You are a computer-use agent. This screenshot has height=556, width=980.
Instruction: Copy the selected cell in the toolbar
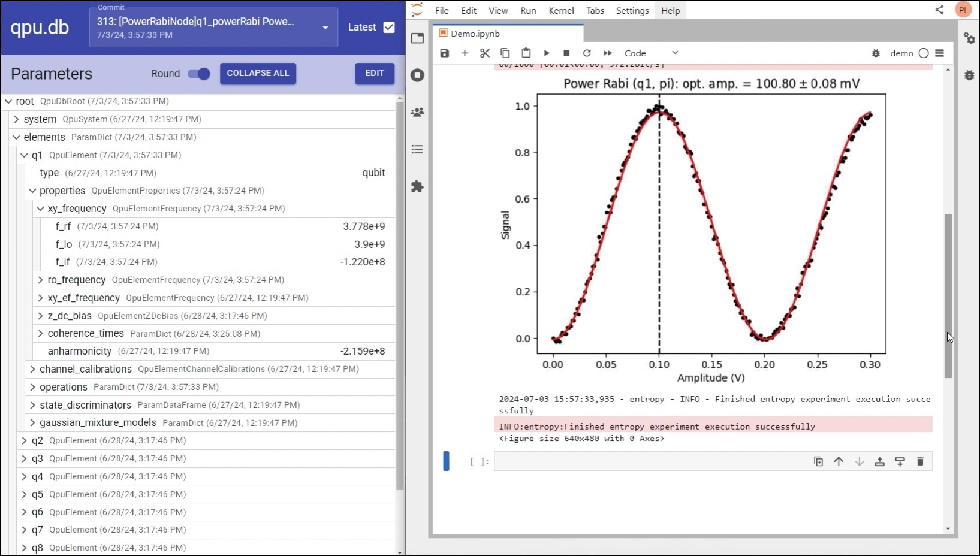coord(505,53)
